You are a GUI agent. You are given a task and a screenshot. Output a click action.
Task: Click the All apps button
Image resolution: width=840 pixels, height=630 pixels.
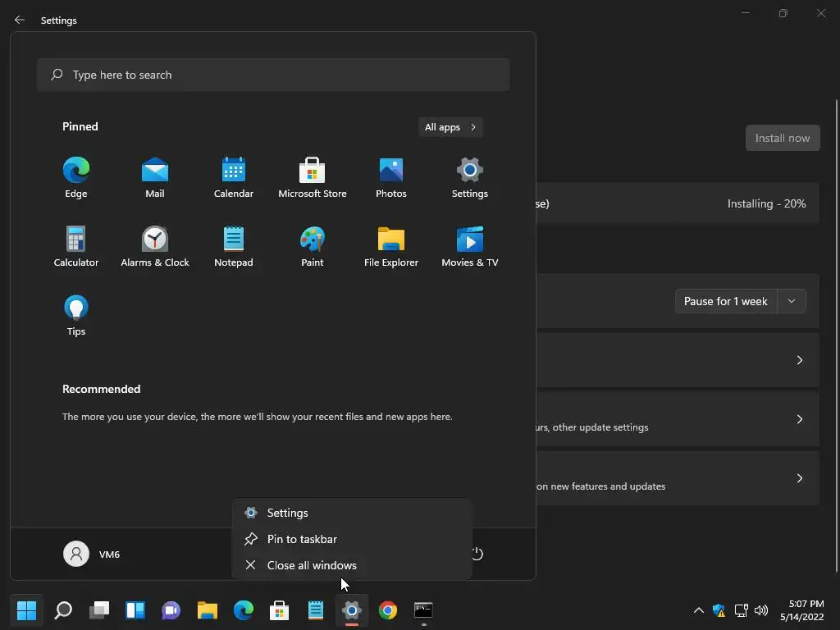point(450,127)
